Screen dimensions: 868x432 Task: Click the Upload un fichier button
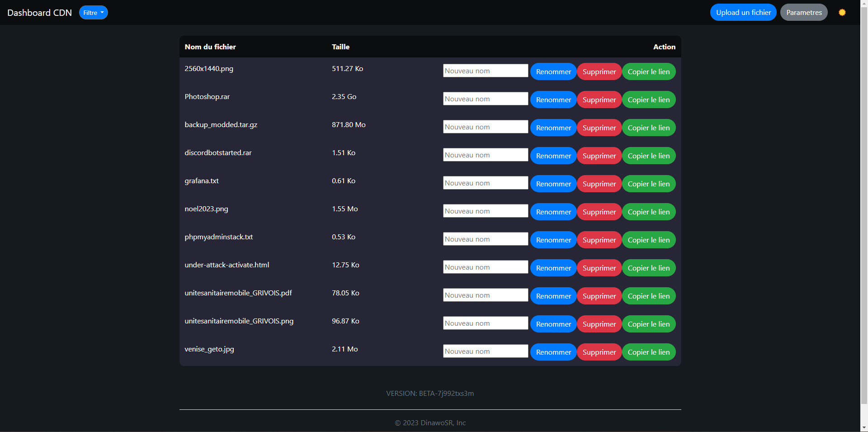tap(743, 13)
